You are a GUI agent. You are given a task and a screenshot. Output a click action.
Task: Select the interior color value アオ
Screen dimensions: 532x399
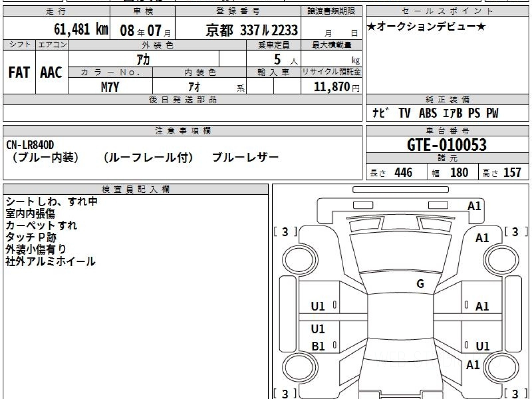click(194, 87)
